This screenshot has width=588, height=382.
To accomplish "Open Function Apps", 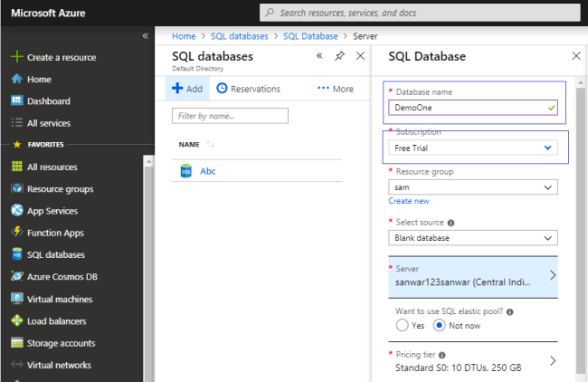I will [55, 233].
